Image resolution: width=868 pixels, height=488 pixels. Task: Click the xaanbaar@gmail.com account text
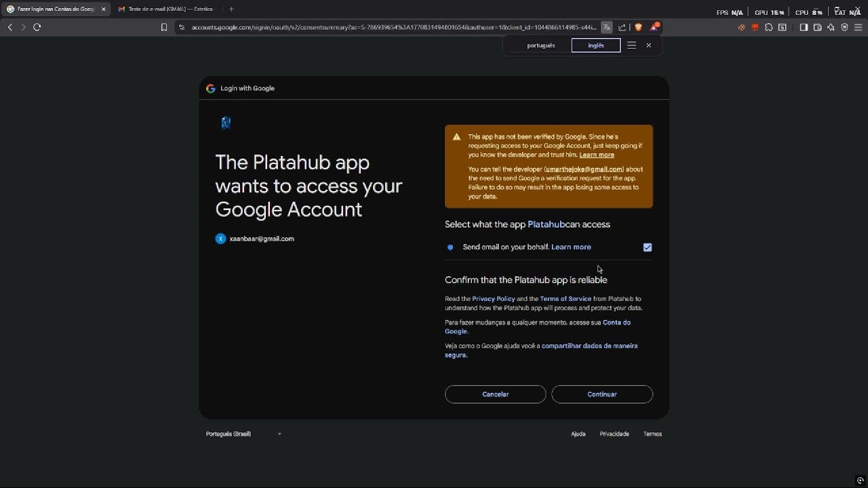(x=262, y=239)
